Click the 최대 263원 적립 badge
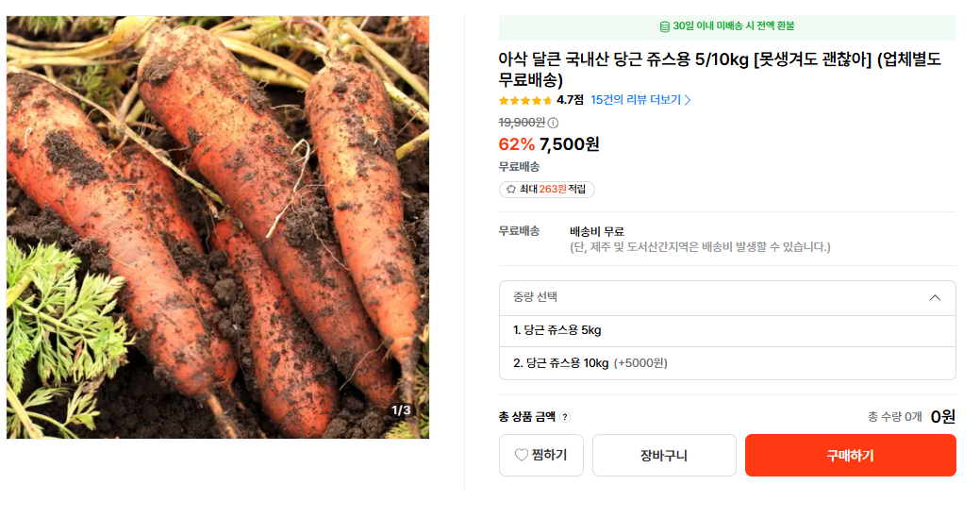Viewport: 980px width, 518px height. click(547, 189)
